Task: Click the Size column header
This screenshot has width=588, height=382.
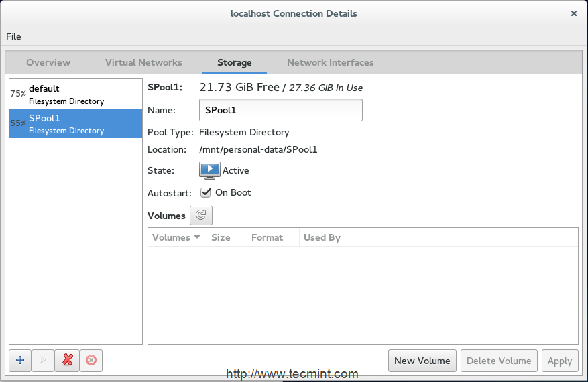Action: tap(221, 237)
